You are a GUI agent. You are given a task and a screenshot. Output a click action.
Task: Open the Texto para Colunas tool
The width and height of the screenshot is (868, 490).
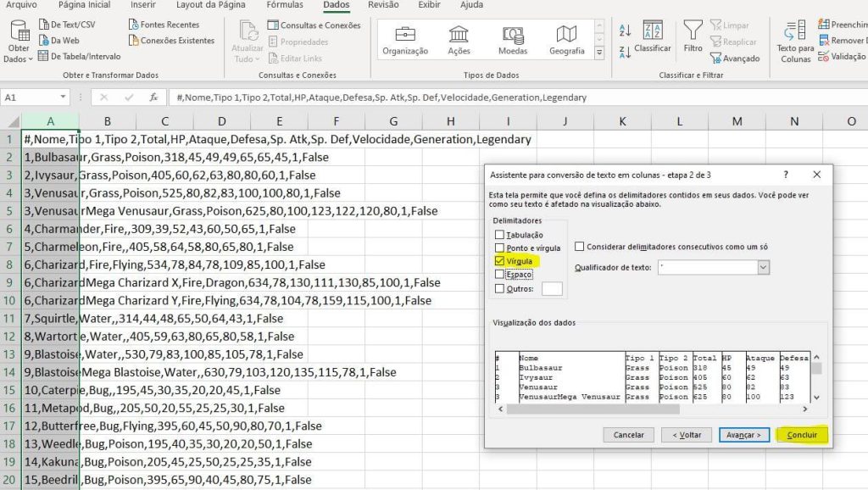(795, 42)
